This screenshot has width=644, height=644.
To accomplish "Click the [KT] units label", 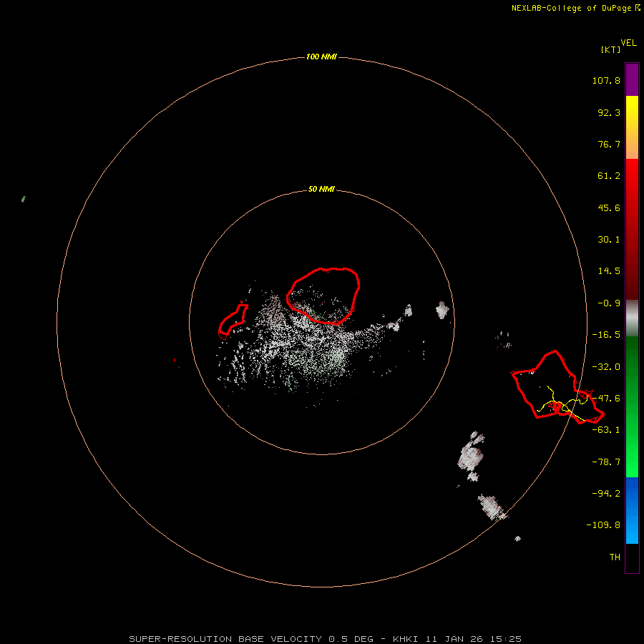I will [x=611, y=49].
